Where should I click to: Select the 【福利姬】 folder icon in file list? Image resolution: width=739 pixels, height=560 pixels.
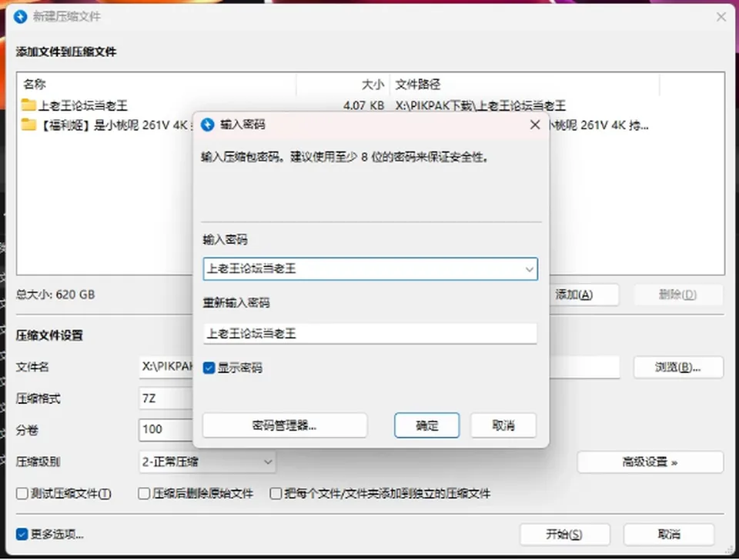pos(28,125)
